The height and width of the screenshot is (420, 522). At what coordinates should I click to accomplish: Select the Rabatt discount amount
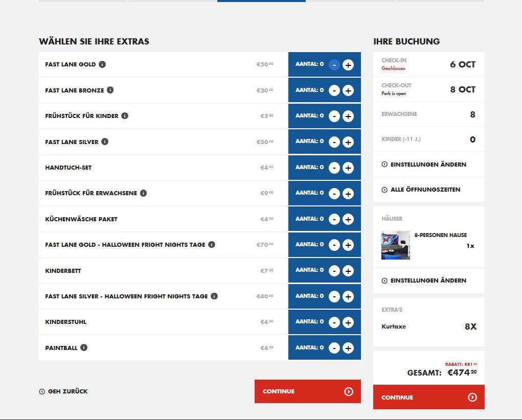point(461,364)
